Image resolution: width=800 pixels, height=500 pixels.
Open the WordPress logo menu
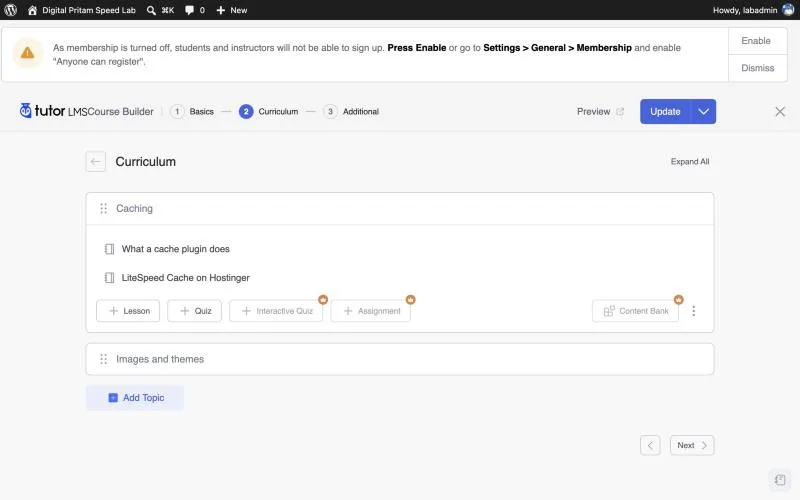[x=10, y=10]
